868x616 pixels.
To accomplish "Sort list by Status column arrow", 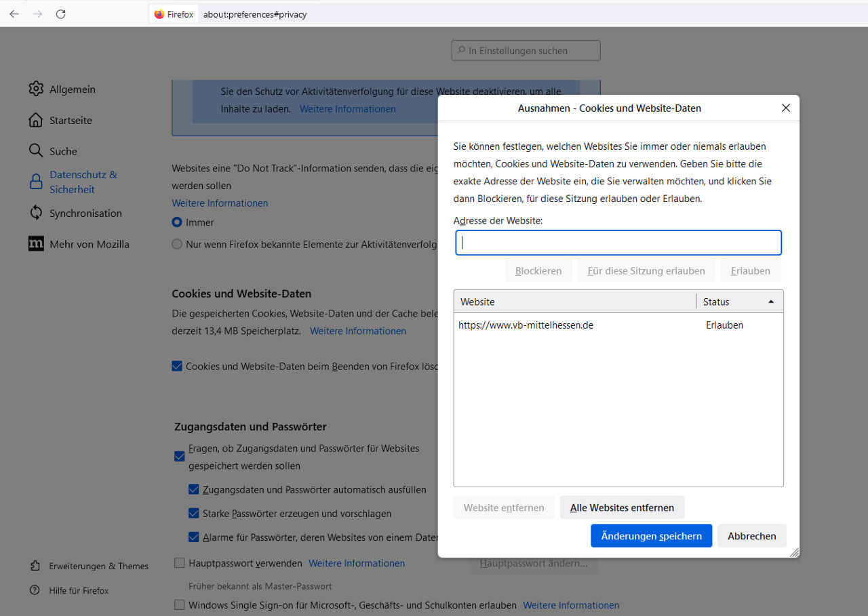I will 770,302.
